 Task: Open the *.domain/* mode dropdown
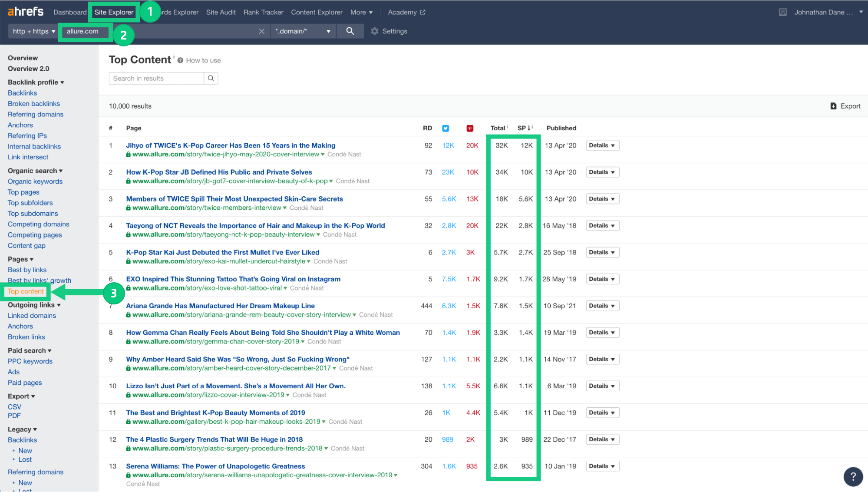click(303, 31)
